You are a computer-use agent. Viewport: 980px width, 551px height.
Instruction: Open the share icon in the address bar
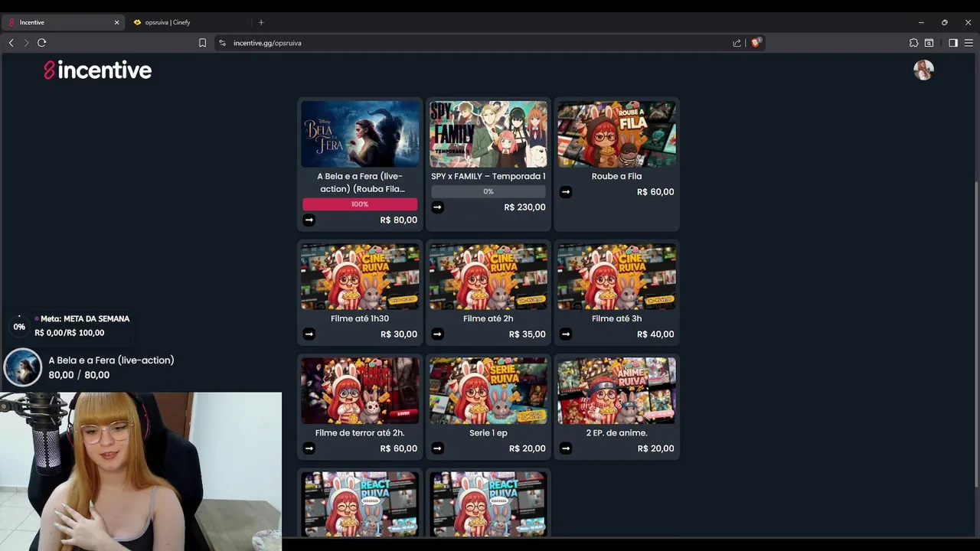[737, 43]
